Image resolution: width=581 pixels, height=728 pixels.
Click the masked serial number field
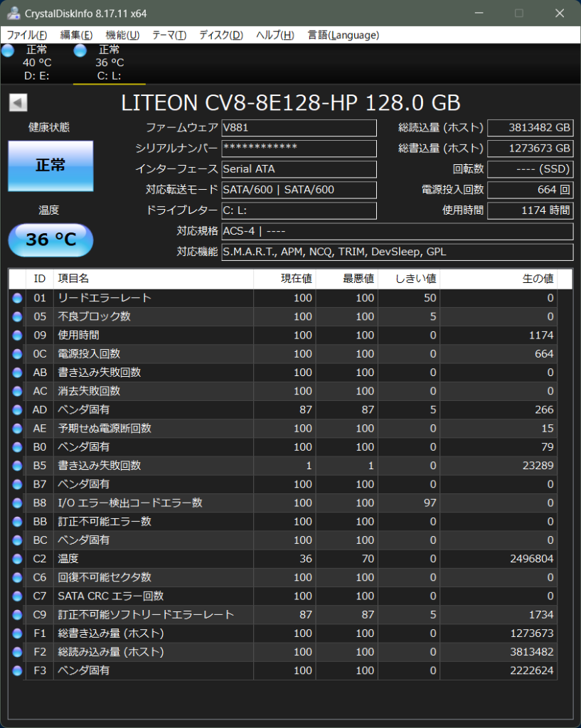(299, 148)
